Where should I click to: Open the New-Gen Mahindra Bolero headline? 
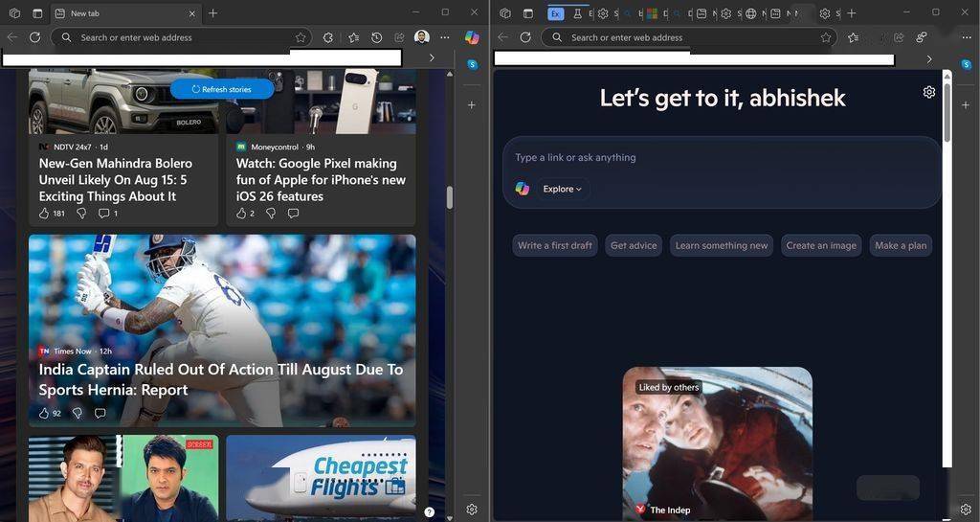116,179
